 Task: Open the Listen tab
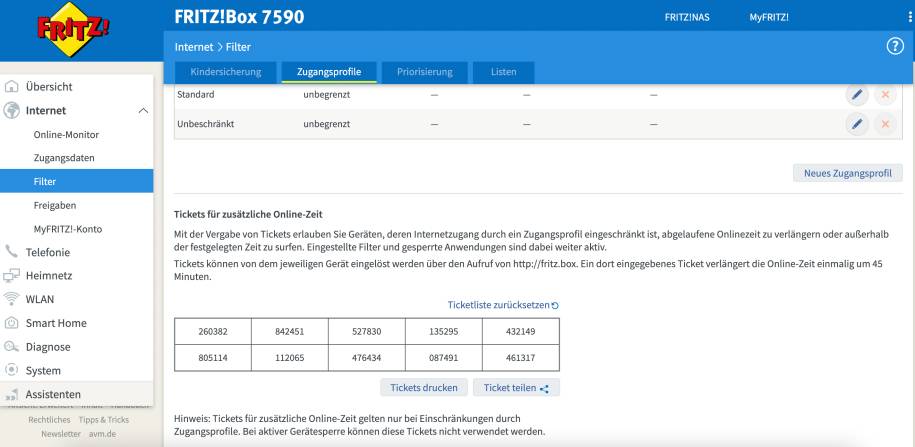(x=504, y=72)
